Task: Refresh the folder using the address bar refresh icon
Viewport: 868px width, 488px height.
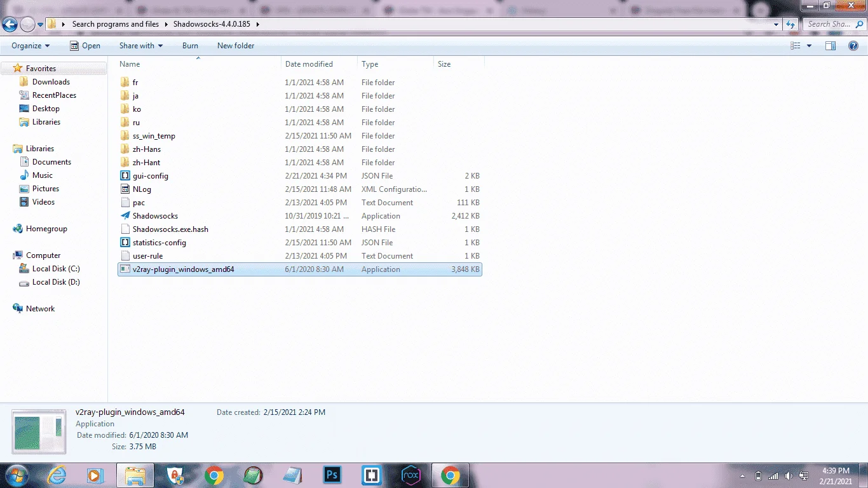Action: tap(790, 24)
